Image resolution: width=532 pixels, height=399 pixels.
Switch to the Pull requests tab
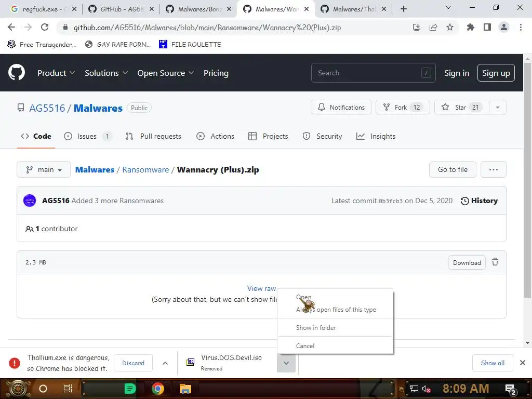[x=153, y=136]
